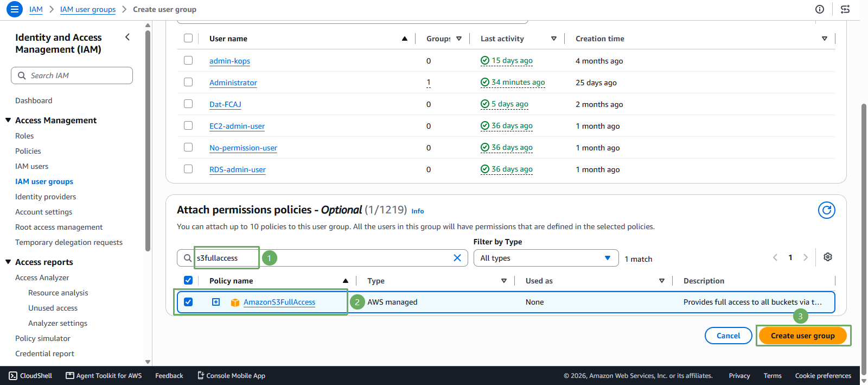This screenshot has width=868, height=385.
Task: Open IAM users in the sidebar
Action: click(32, 166)
